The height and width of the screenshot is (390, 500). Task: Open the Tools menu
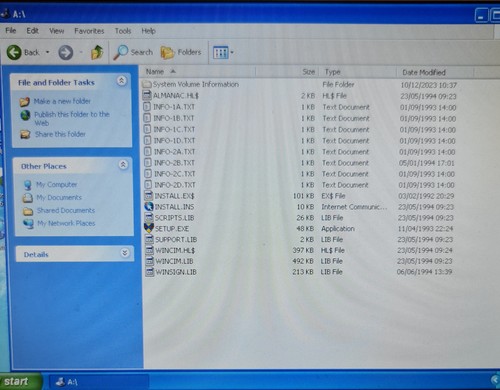(x=123, y=31)
